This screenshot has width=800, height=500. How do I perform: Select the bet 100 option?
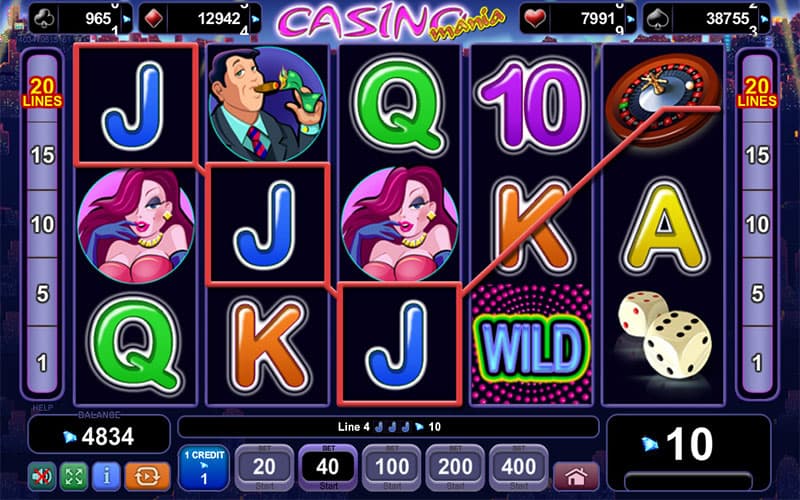(x=391, y=468)
